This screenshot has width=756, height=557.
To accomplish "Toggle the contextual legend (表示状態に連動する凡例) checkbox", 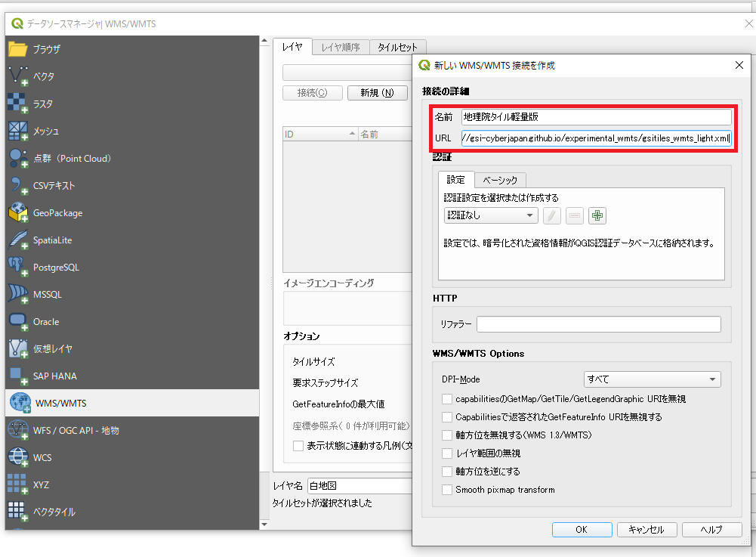I will 298,446.
